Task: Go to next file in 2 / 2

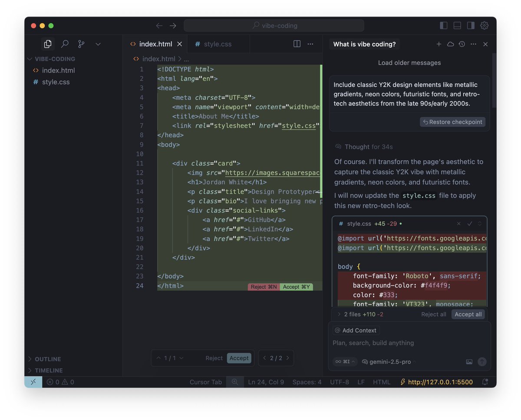Action: 287,358
